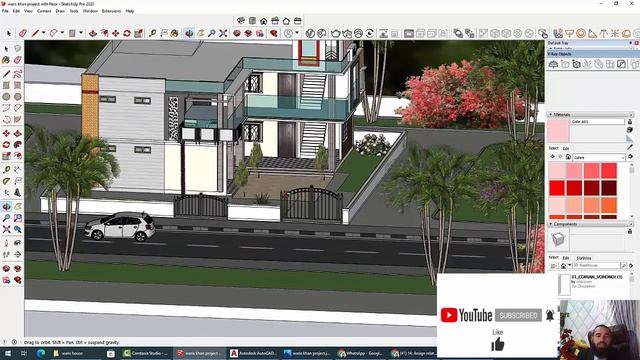Open the Home view icon in upper toolbar
Screen dimensions: 640x360
click(264, 20)
